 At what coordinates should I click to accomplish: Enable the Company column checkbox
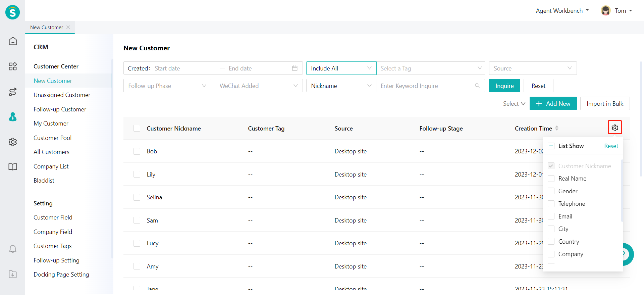pyautogui.click(x=551, y=254)
